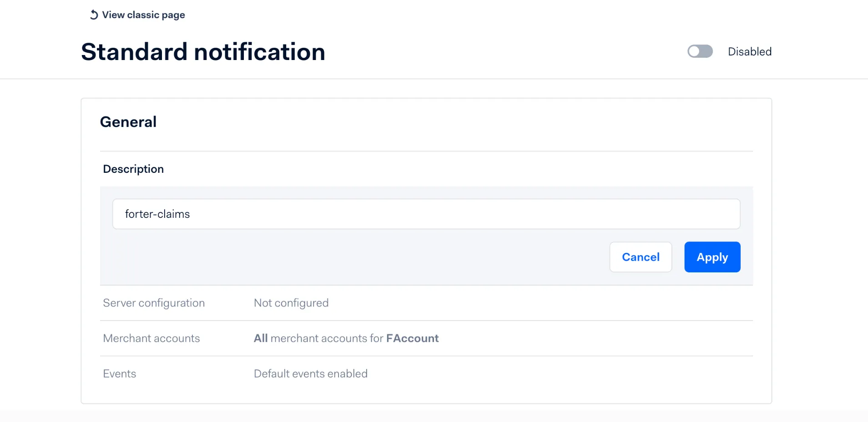Expand the Merchant accounts row
This screenshot has height=422, width=868.
click(x=426, y=338)
